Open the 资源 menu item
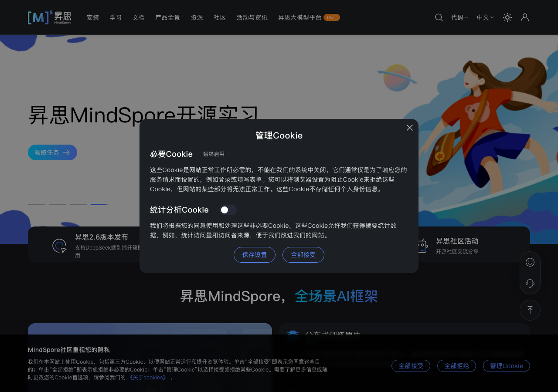The height and width of the screenshot is (392, 558). [197, 17]
